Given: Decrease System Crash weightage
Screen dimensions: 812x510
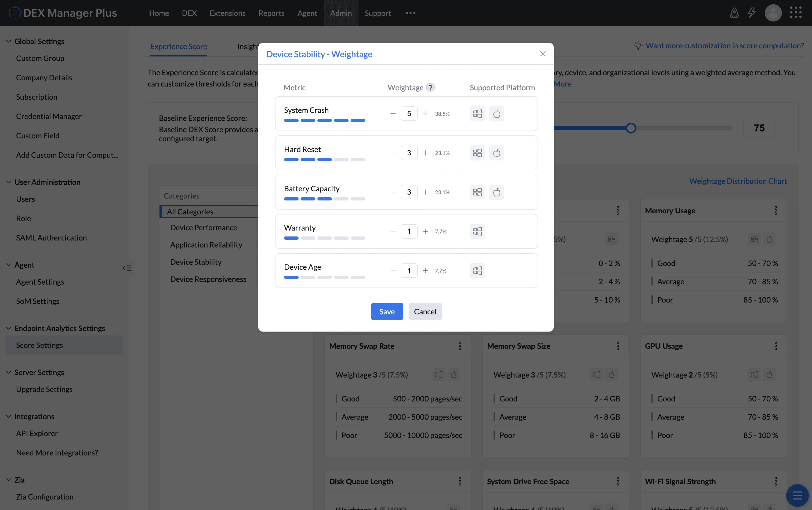Looking at the screenshot, I should [x=393, y=114].
